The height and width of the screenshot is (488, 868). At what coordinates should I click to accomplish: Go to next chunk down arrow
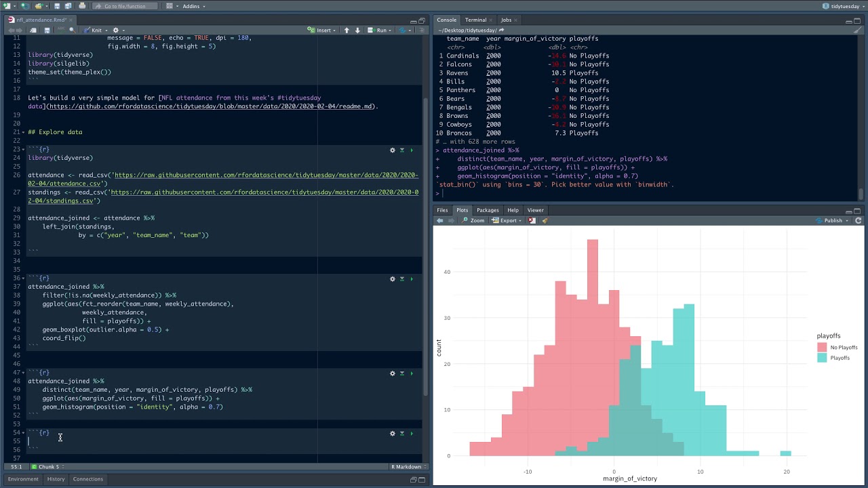[357, 30]
